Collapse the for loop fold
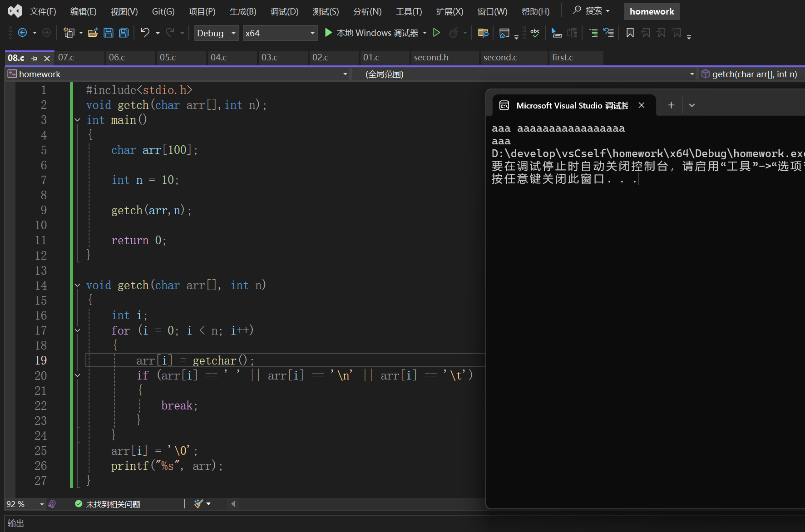 pos(78,330)
